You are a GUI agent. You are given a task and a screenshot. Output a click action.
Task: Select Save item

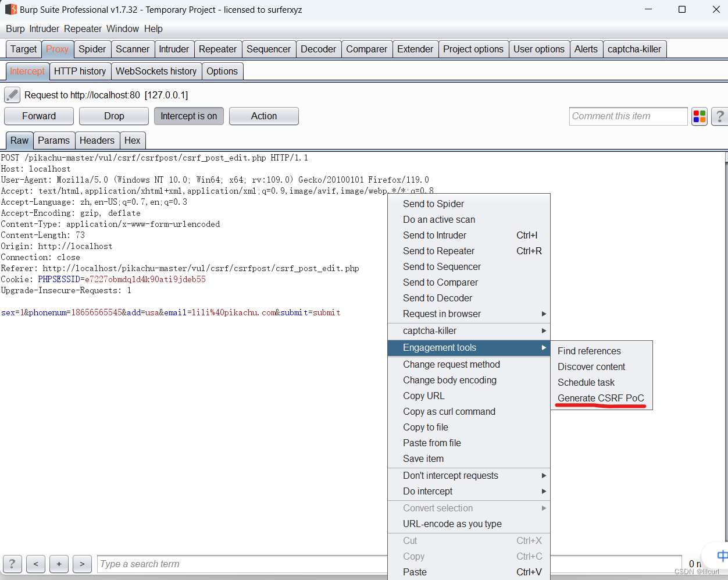pos(469,458)
